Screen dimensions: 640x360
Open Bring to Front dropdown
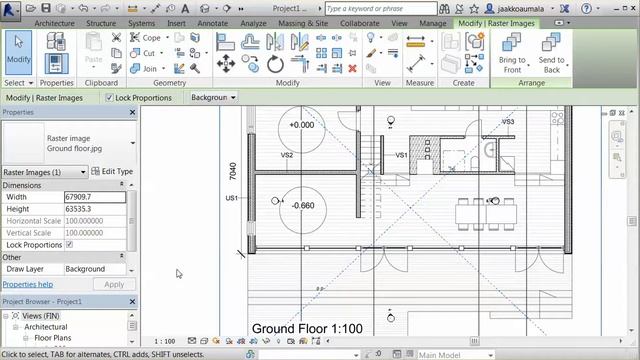tap(529, 65)
